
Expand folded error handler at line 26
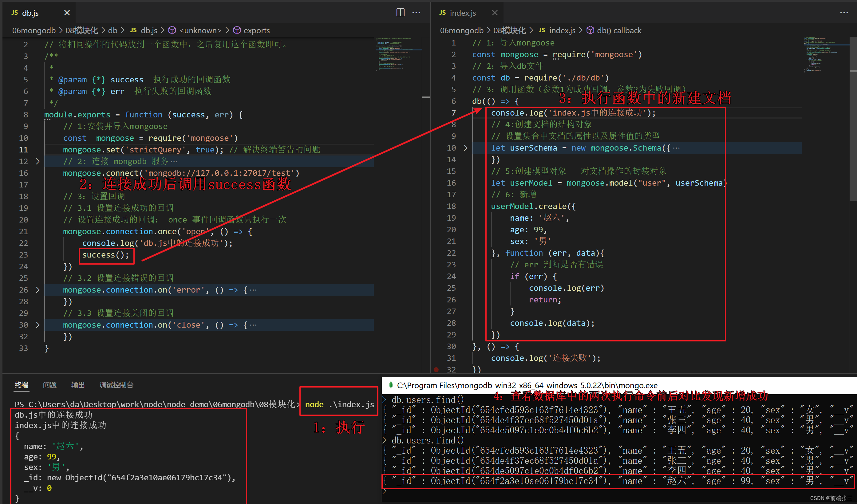pyautogui.click(x=38, y=290)
